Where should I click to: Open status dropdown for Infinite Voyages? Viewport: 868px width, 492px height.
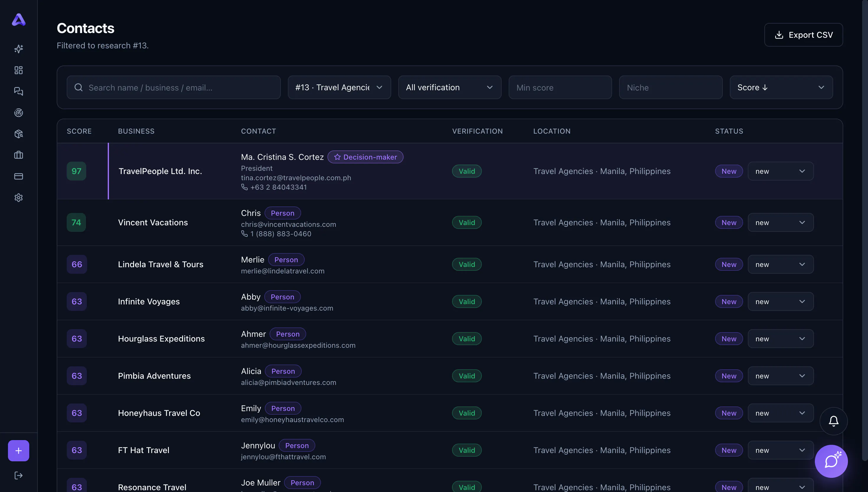(781, 302)
